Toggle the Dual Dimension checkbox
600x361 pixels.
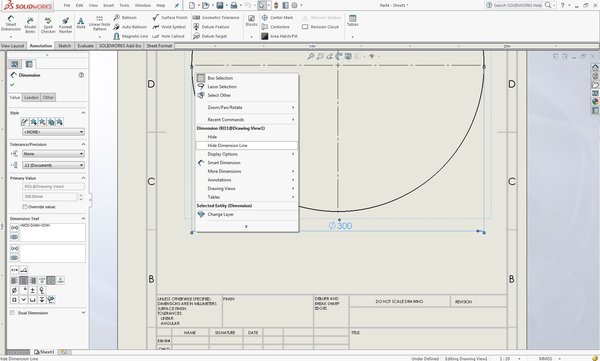[12, 313]
